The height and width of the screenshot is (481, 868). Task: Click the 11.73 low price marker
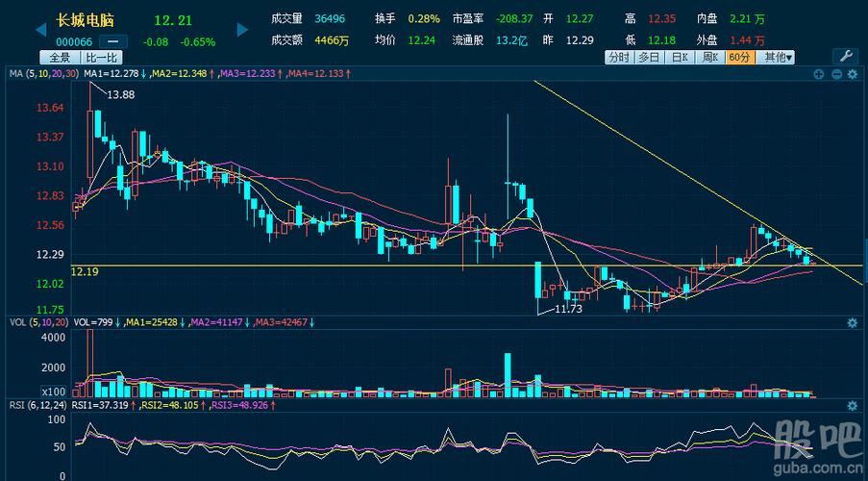[x=569, y=309]
